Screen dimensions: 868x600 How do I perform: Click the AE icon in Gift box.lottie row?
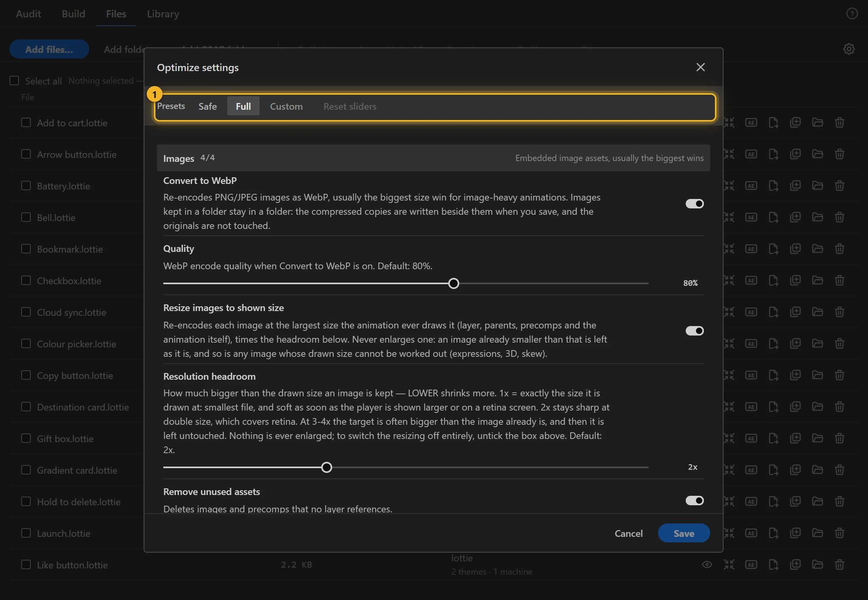[751, 438]
